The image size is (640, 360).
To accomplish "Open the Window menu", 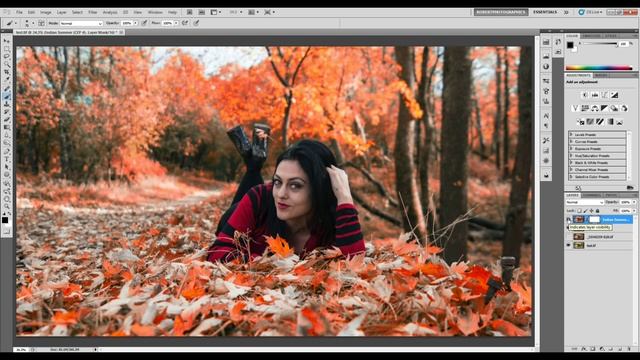I will click(155, 13).
